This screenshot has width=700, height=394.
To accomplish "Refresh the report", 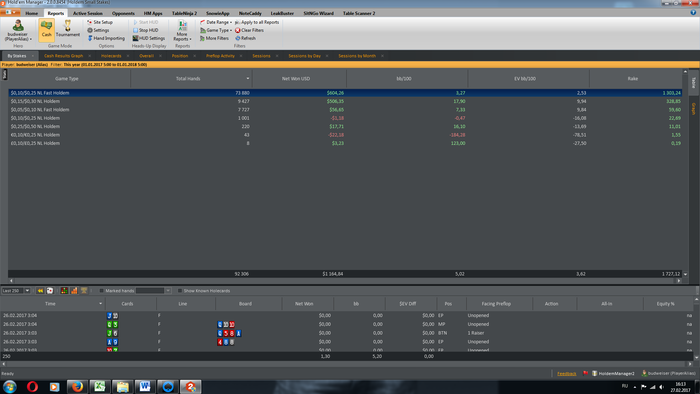I will (246, 38).
